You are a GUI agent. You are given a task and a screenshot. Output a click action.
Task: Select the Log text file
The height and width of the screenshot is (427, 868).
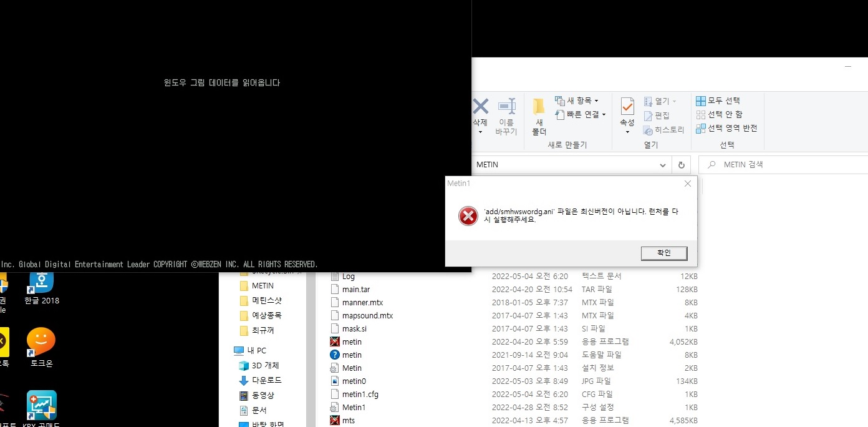coord(348,276)
